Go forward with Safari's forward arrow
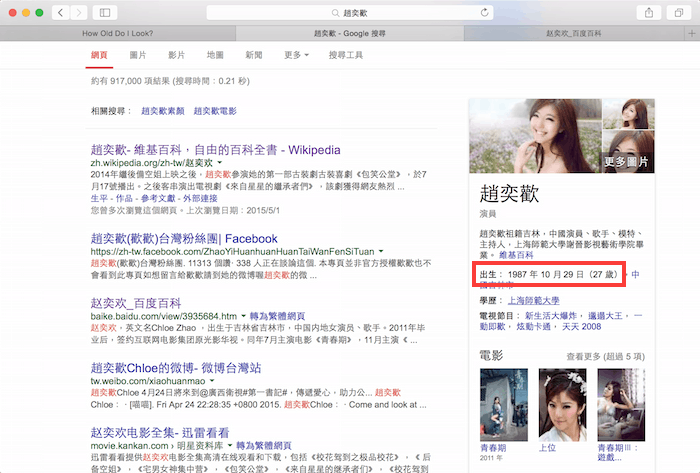700x473 pixels. click(79, 12)
